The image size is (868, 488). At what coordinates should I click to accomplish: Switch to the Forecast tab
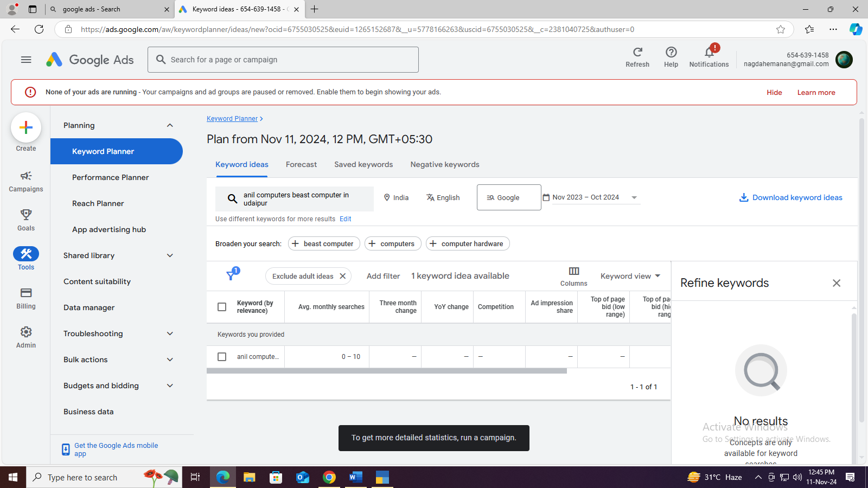click(301, 164)
